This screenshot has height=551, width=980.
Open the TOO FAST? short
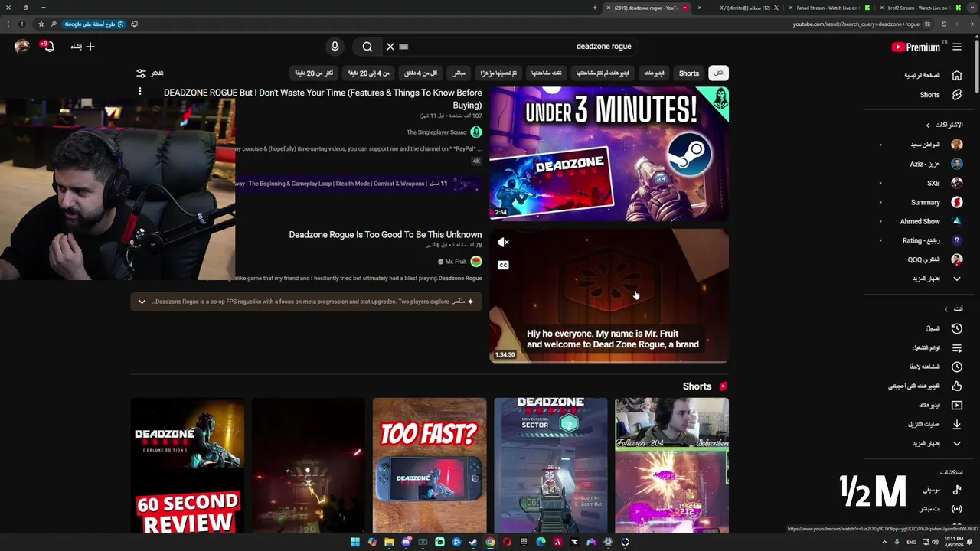[x=430, y=465]
